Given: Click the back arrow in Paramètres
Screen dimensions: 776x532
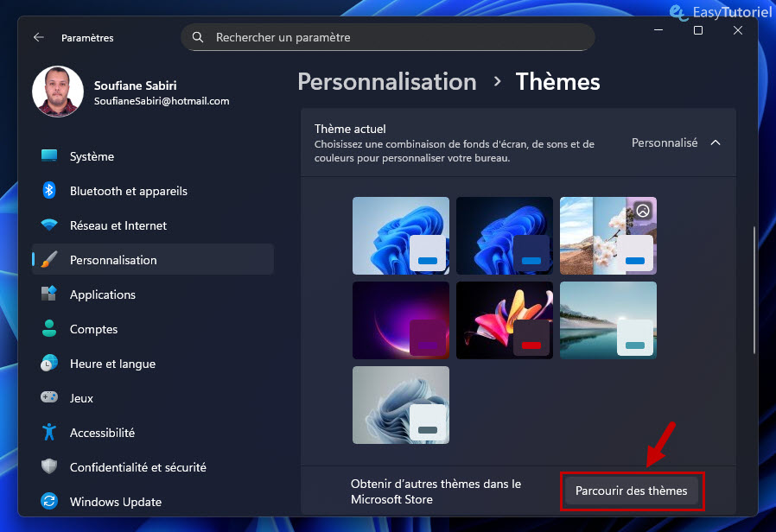Looking at the screenshot, I should click(38, 37).
